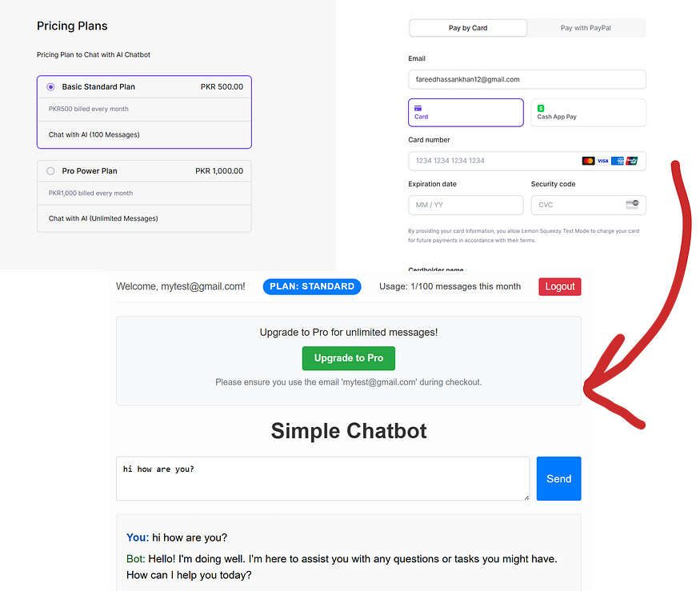Click the Expiration date MM/YY field

click(466, 205)
